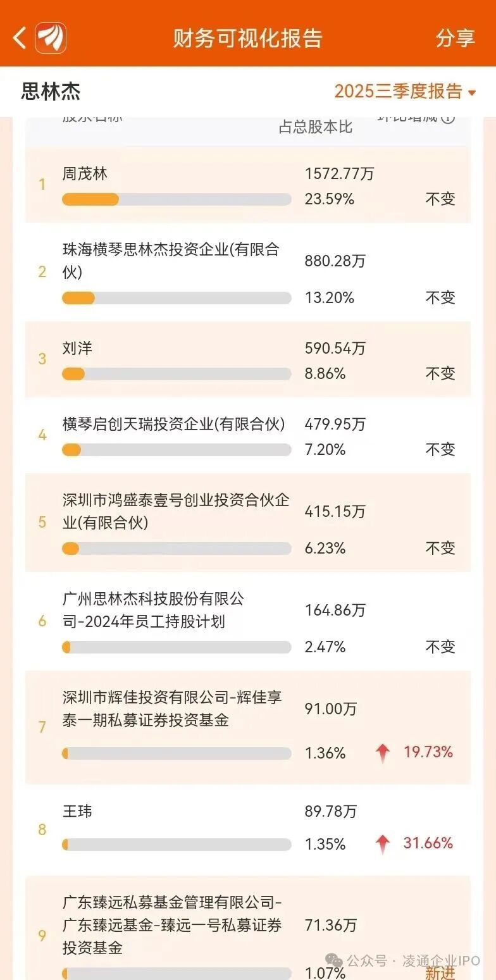Tap the info icon beside 环比增减
Screen dimensions: 496x980
coord(448,118)
